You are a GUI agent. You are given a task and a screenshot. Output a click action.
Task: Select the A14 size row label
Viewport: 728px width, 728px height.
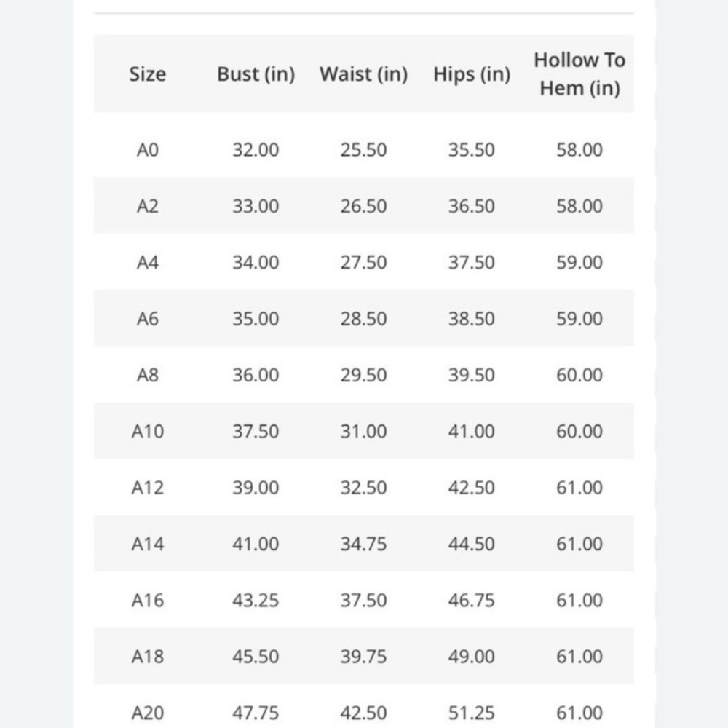point(148,544)
